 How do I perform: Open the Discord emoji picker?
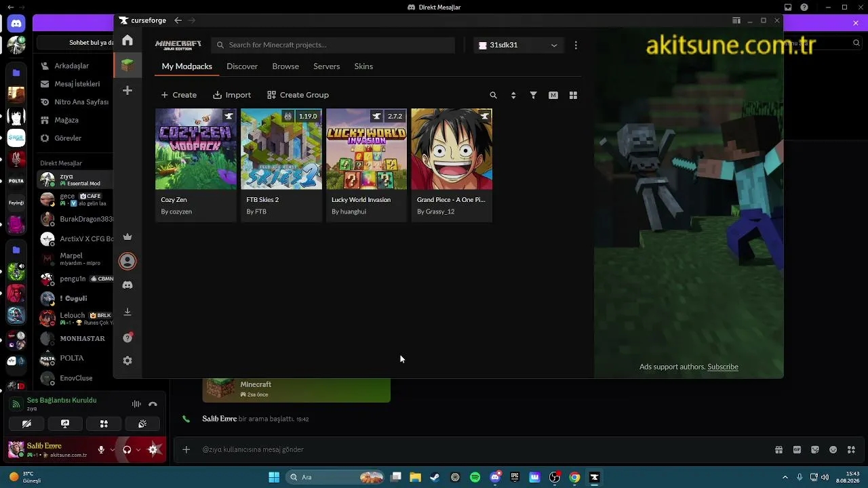(833, 449)
